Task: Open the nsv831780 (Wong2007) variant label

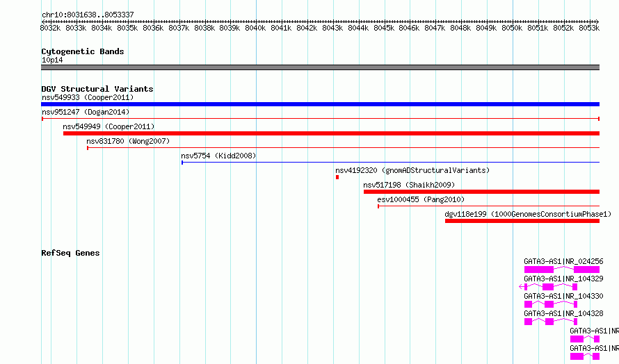Action: (x=128, y=141)
